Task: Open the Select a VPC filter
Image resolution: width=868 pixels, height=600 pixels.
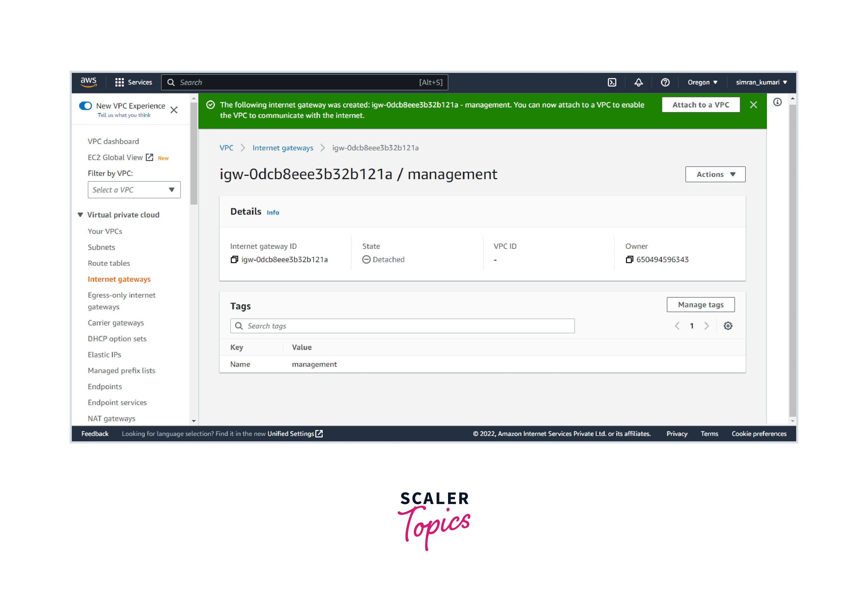Action: tap(134, 190)
